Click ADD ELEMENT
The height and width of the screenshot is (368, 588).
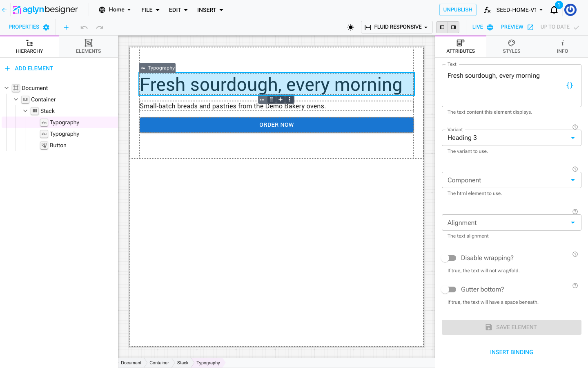coord(29,68)
